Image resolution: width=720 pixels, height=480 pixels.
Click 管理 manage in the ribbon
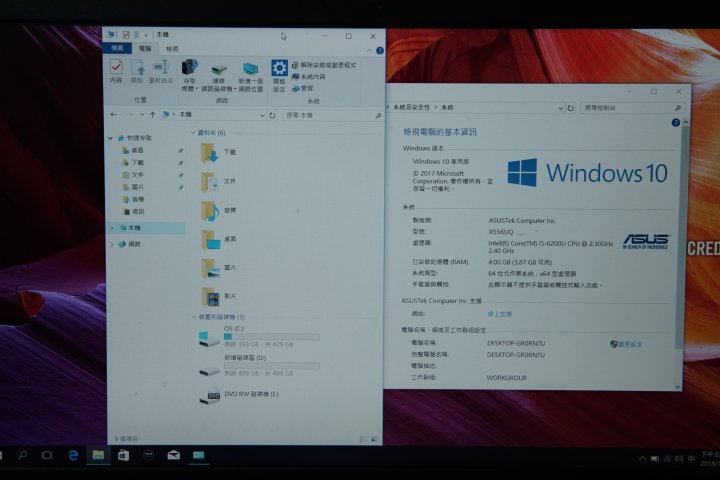[303, 88]
